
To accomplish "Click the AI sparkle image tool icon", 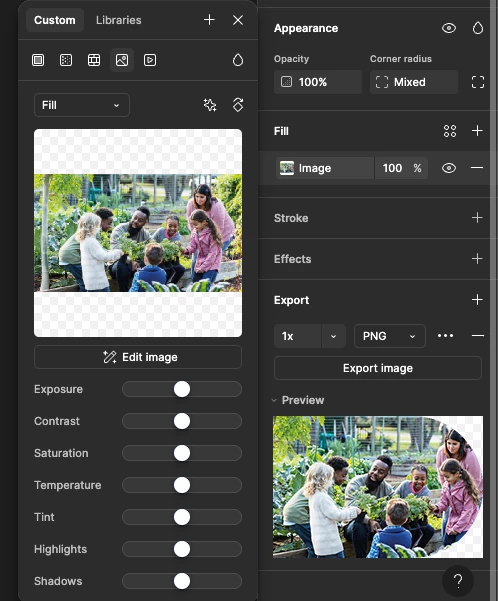I will tap(210, 105).
